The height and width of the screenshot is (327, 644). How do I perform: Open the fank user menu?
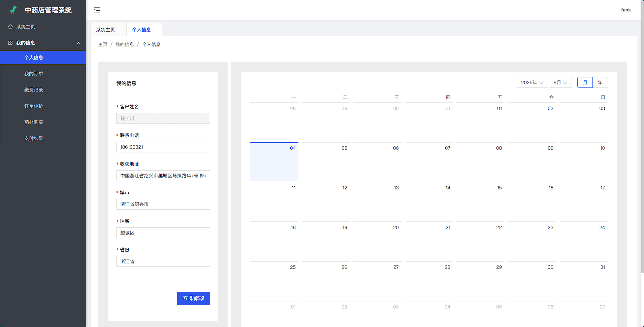(x=625, y=10)
